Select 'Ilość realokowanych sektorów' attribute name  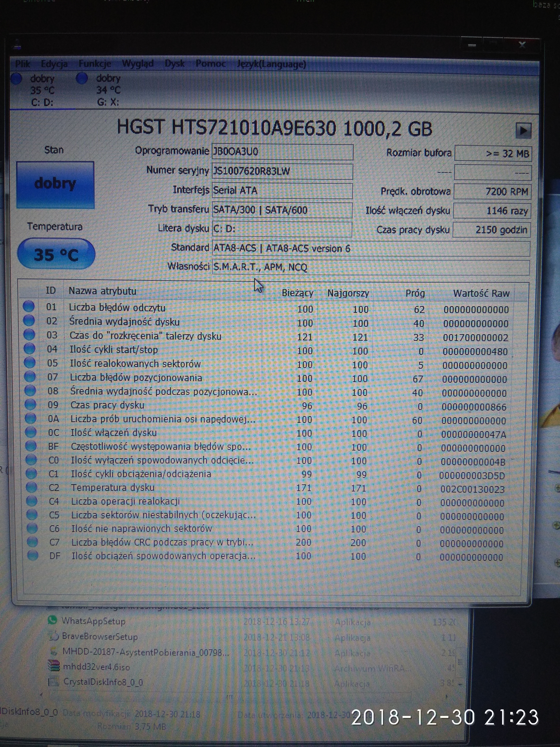pyautogui.click(x=135, y=364)
